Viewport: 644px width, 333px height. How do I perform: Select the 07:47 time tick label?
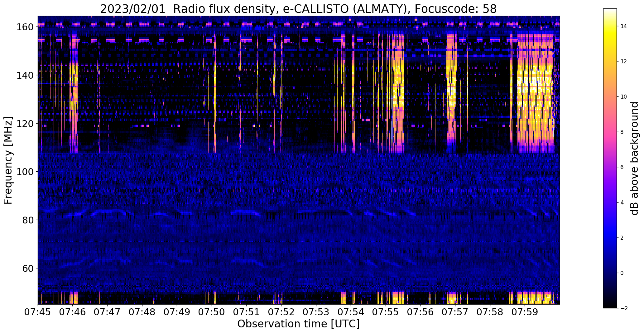tap(107, 312)
